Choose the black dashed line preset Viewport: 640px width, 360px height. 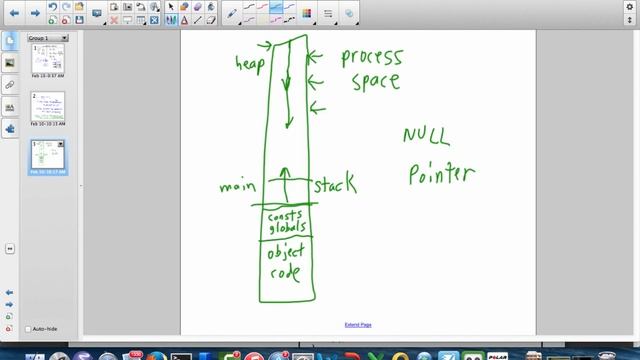(289, 20)
